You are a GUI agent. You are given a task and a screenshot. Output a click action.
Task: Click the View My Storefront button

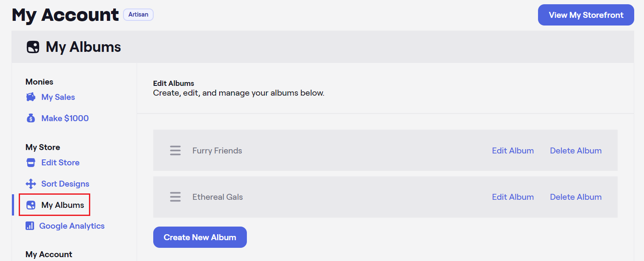tap(586, 15)
